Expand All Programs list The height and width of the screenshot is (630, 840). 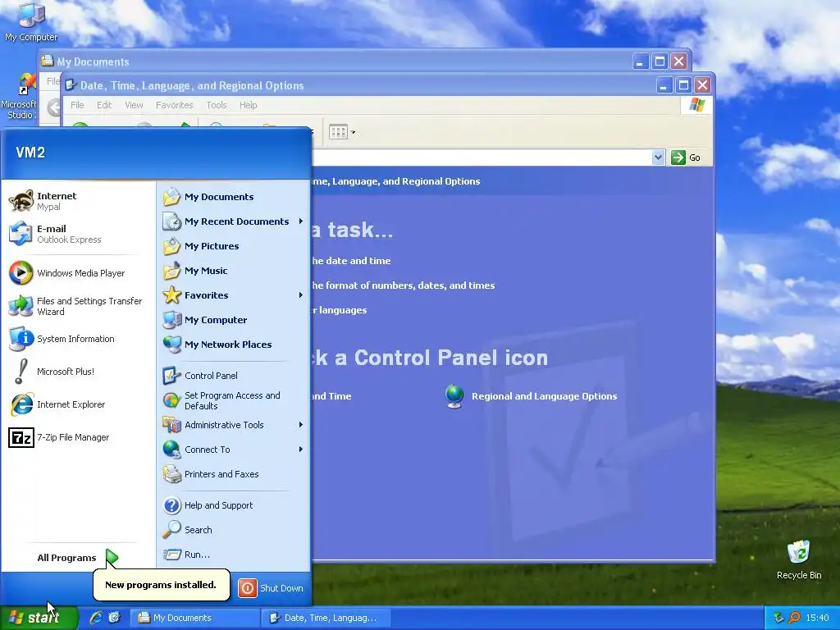pos(78,558)
